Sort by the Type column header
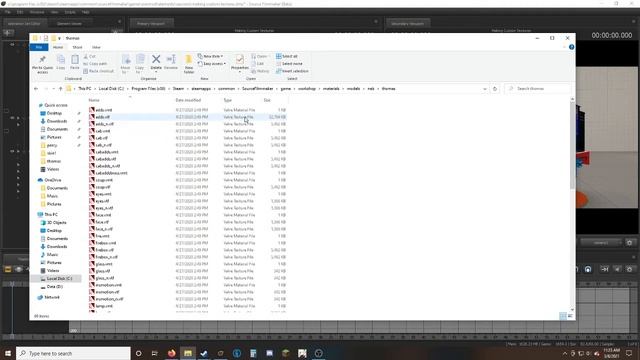640x360 pixels. pyautogui.click(x=227, y=100)
